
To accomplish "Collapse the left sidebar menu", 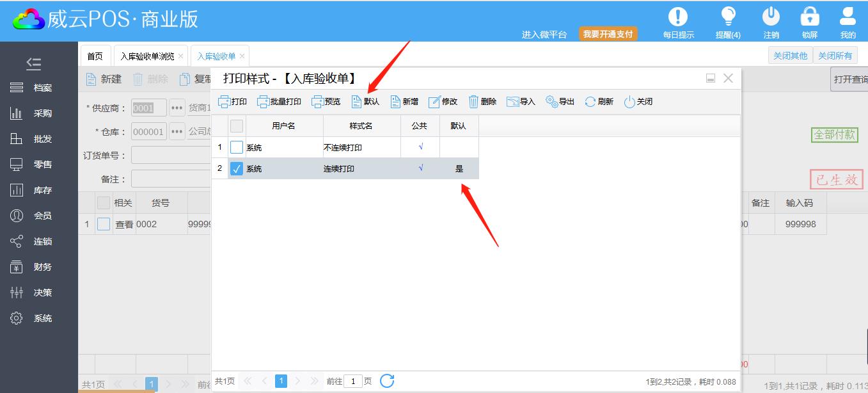I will (34, 63).
